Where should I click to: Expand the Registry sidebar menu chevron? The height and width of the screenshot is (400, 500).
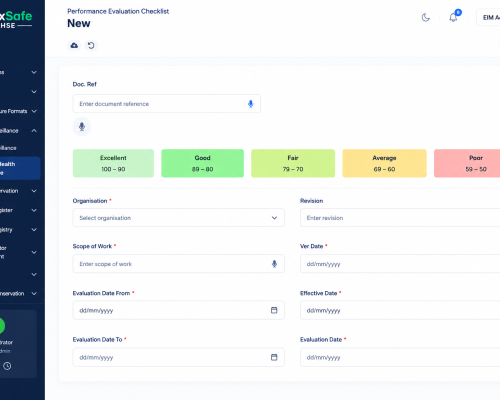click(34, 230)
